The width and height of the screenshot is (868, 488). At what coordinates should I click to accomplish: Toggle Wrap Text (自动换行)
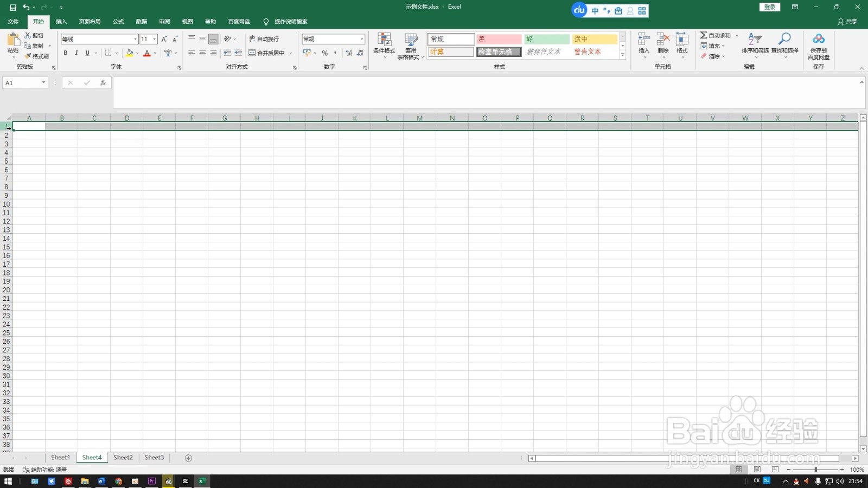tap(264, 39)
